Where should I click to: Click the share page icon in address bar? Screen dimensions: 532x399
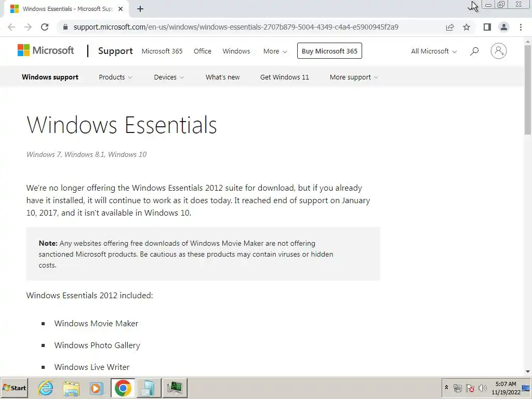pyautogui.click(x=450, y=27)
